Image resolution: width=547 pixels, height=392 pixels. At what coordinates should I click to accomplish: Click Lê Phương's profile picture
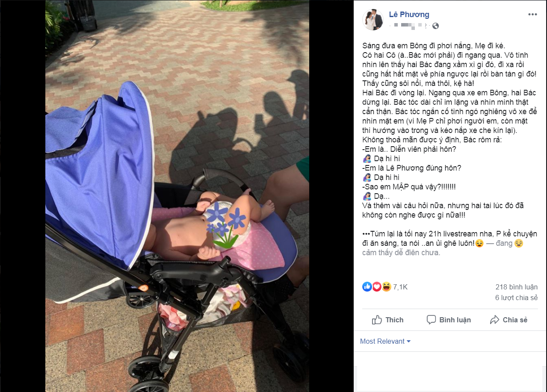tap(373, 20)
